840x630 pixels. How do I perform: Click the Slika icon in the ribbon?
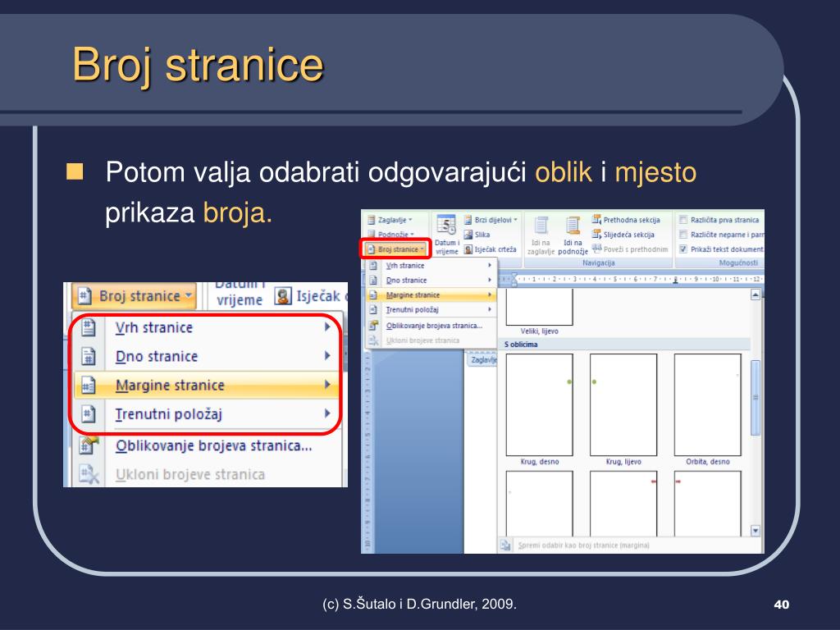pyautogui.click(x=468, y=235)
